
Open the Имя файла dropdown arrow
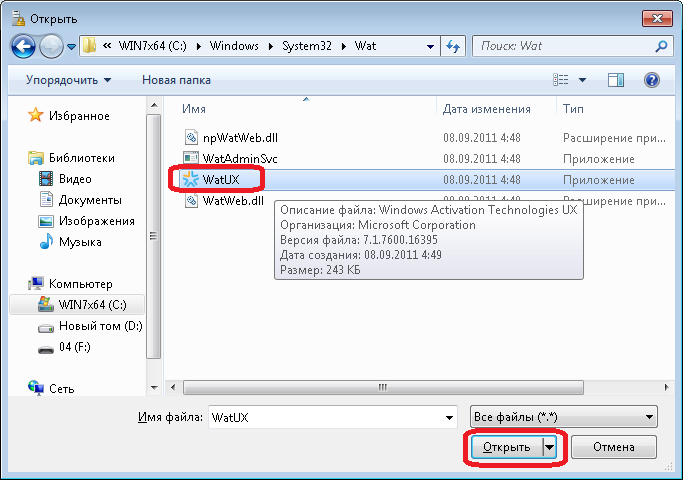[x=449, y=418]
